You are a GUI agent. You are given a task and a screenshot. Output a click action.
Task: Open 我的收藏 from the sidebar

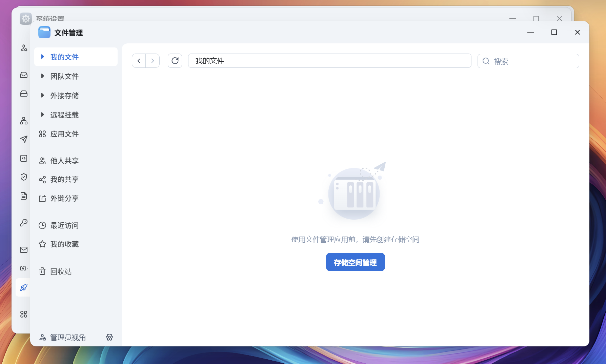(x=64, y=244)
